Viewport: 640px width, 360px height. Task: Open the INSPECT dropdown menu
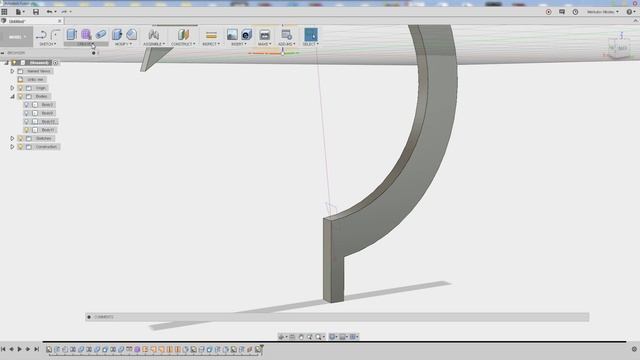(x=211, y=44)
